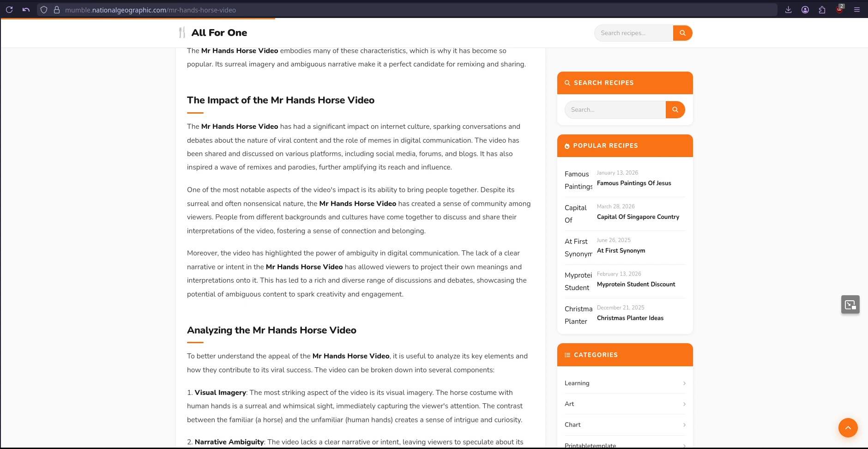Click the padlock site security icon
868x449 pixels.
pyautogui.click(x=57, y=10)
